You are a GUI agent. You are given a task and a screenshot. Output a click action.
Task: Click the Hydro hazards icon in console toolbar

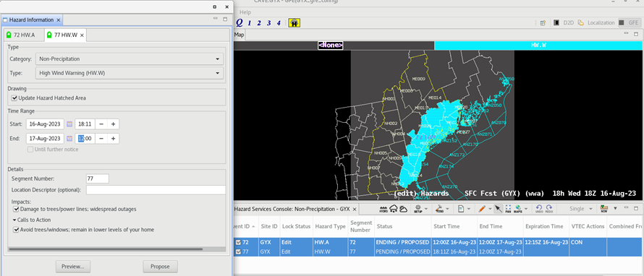pyautogui.click(x=385, y=209)
